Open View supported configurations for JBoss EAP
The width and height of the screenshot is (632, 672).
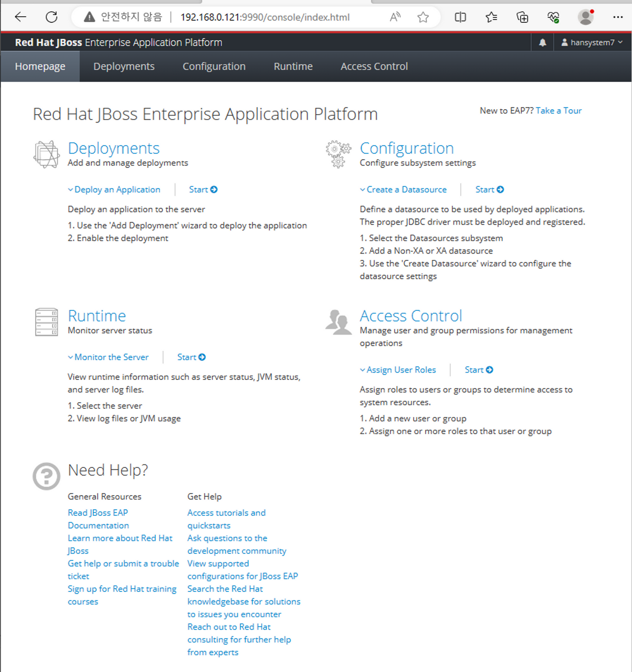[x=242, y=570]
